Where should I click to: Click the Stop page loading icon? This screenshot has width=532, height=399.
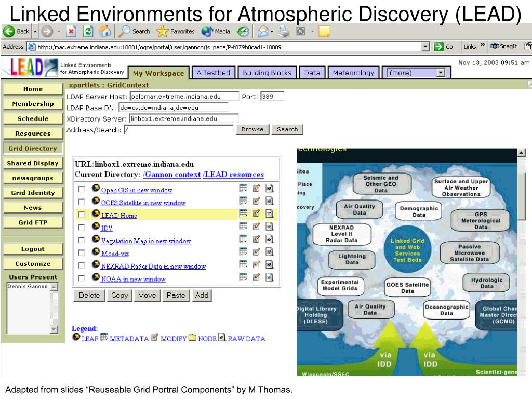(x=71, y=32)
